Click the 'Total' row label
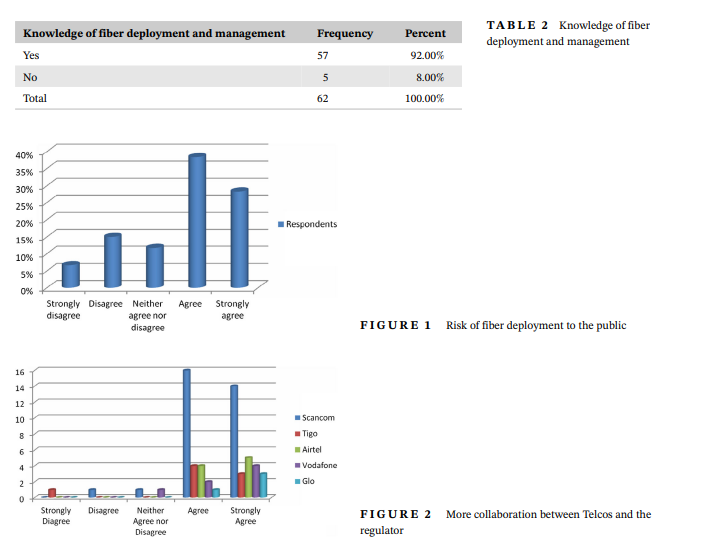The height and width of the screenshot is (558, 711). [35, 98]
